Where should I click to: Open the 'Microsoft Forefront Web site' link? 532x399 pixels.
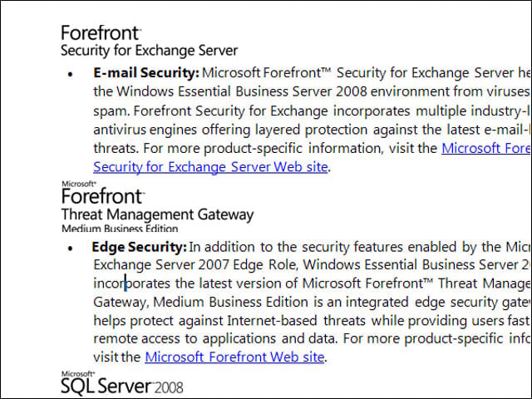click(x=234, y=357)
